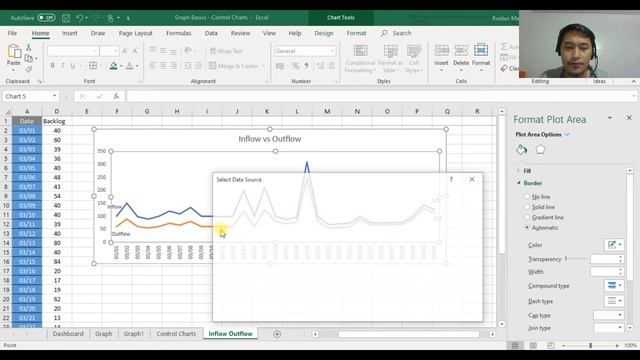Click the Font Color icon

(x=129, y=66)
